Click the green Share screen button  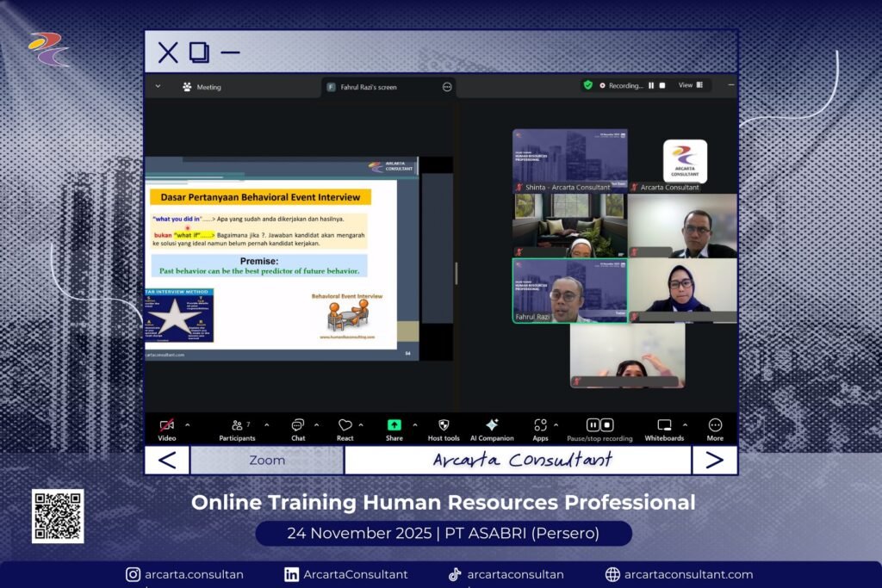point(394,425)
